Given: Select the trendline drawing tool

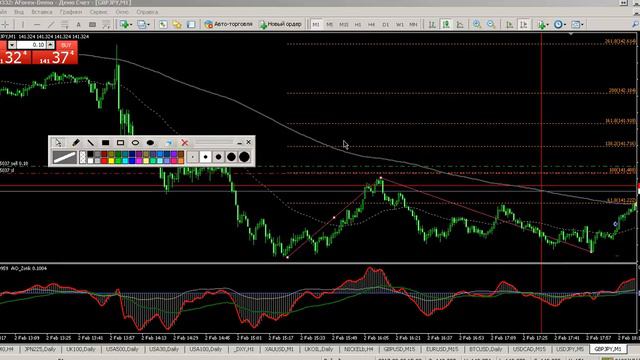Looking at the screenshot, I should (x=51, y=24).
